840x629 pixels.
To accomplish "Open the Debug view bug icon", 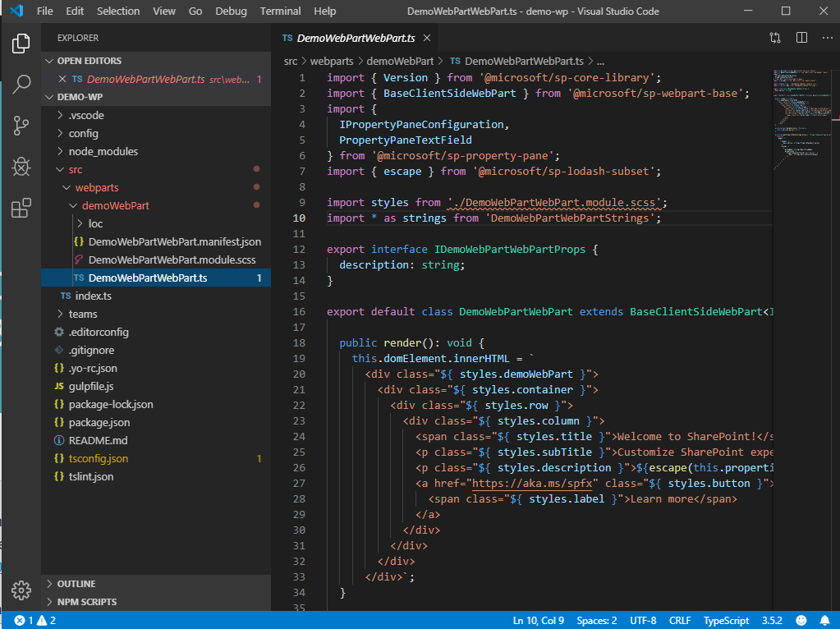I will tap(21, 168).
